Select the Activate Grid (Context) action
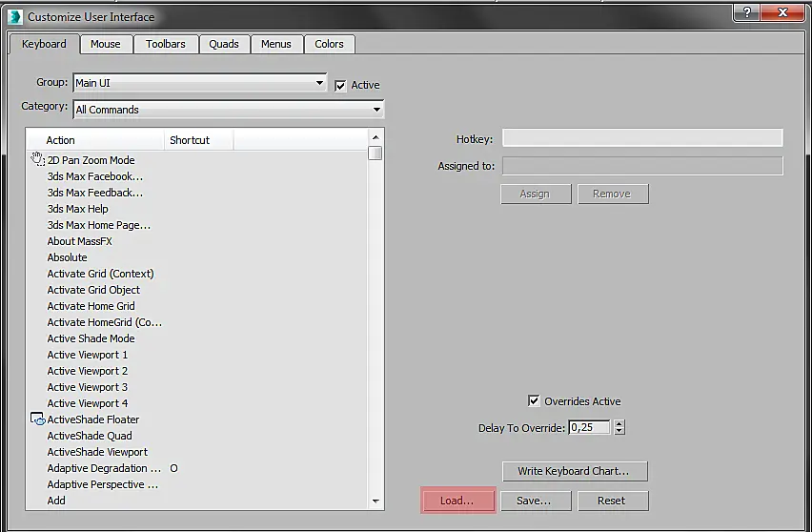Screen dimensions: 812x532 tap(100, 274)
